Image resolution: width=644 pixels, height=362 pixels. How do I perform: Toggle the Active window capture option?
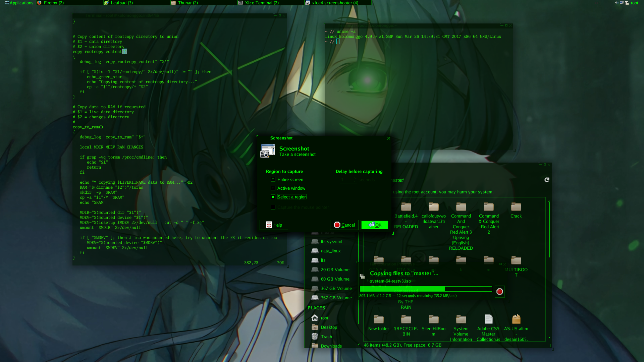tap(273, 188)
